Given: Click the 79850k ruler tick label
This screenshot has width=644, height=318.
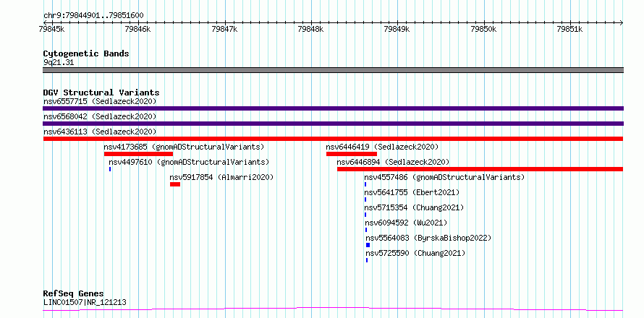Looking at the screenshot, I should pyautogui.click(x=484, y=29).
